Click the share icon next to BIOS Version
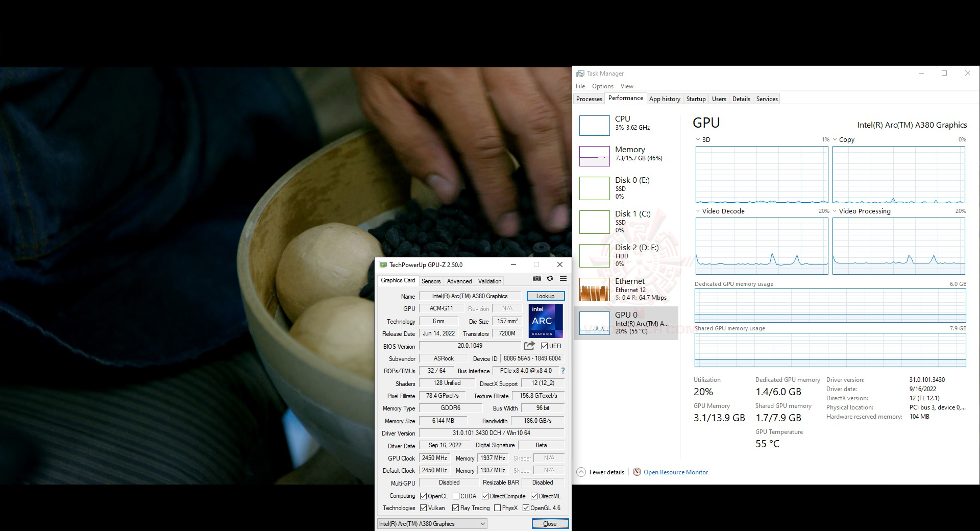The height and width of the screenshot is (531, 980). tap(529, 346)
